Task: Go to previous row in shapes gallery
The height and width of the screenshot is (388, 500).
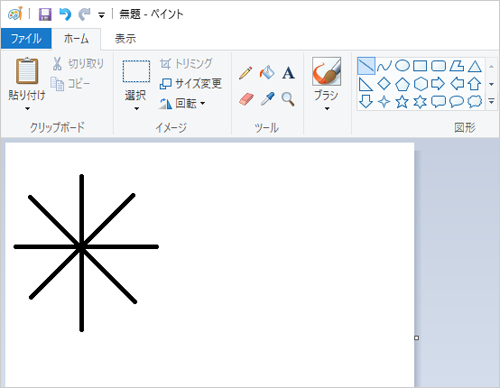Action: tap(491, 66)
